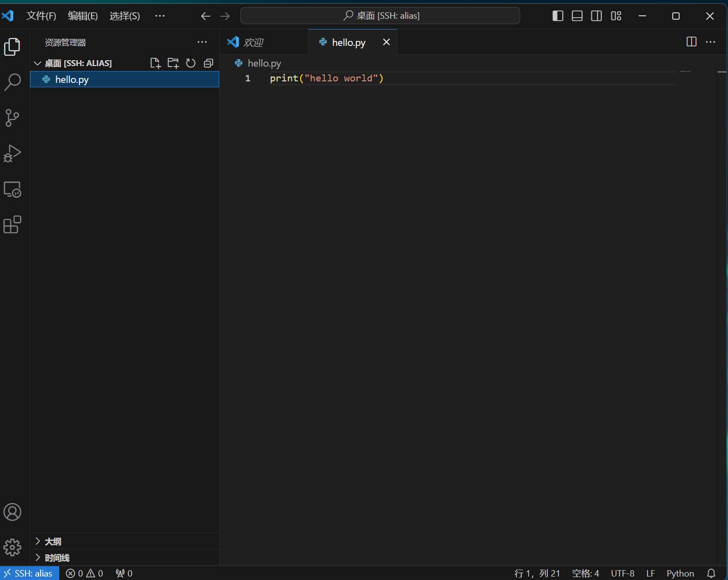Open errors and warnings count in status bar
Image resolution: width=728 pixels, height=580 pixels.
(x=84, y=573)
